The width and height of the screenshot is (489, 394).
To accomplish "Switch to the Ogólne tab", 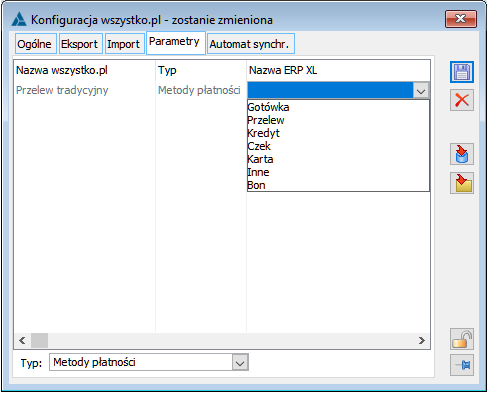I will [x=36, y=44].
